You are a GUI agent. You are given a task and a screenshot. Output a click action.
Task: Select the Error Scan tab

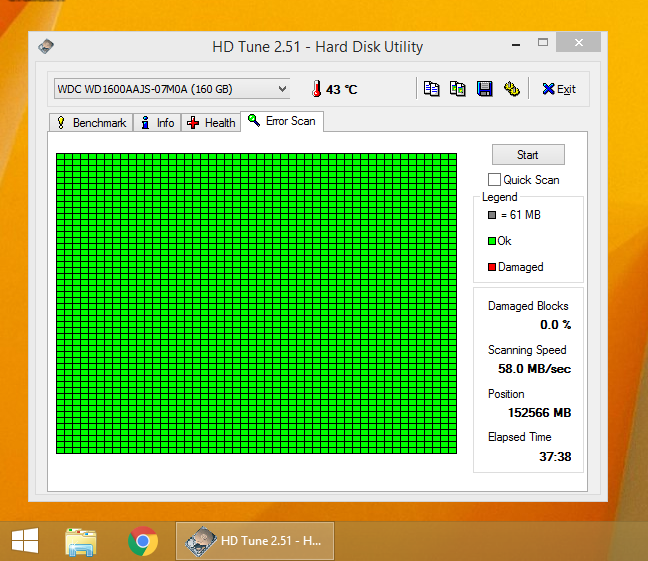pyautogui.click(x=282, y=121)
